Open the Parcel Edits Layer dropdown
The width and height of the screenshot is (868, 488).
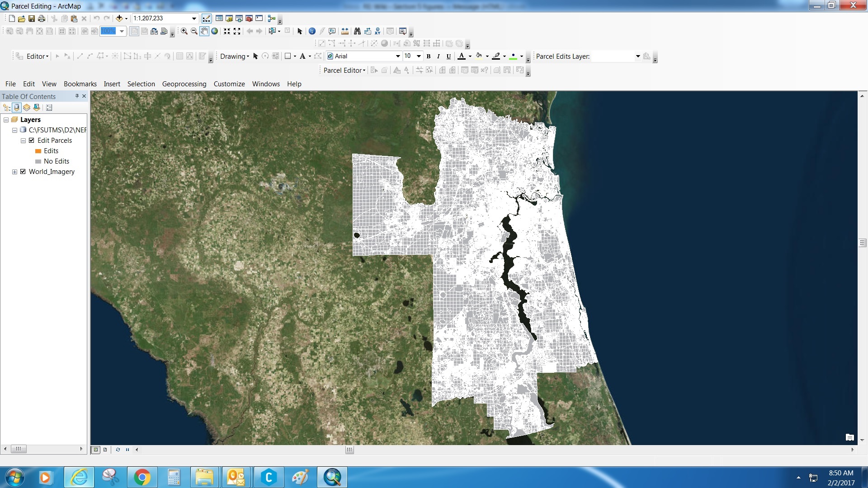pyautogui.click(x=638, y=56)
